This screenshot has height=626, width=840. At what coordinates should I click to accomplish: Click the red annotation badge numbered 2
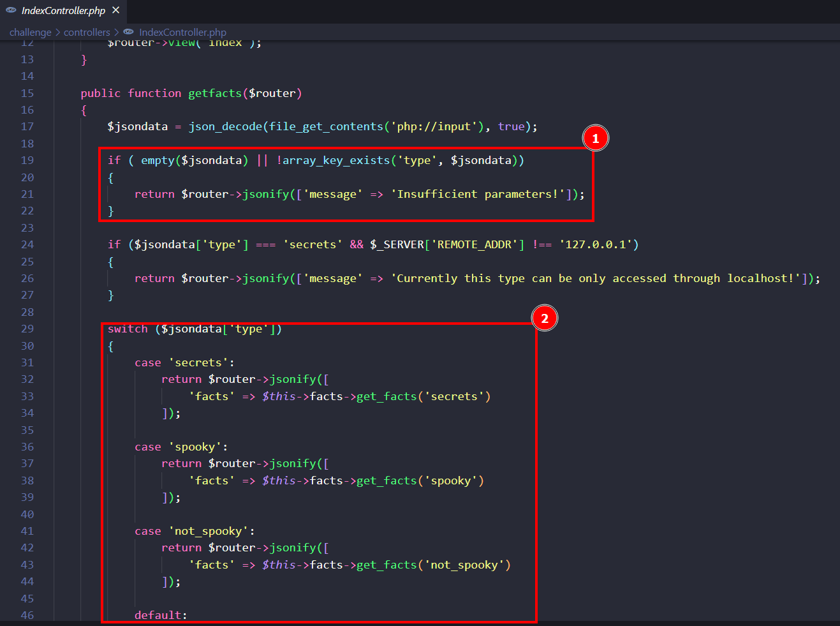pos(544,318)
